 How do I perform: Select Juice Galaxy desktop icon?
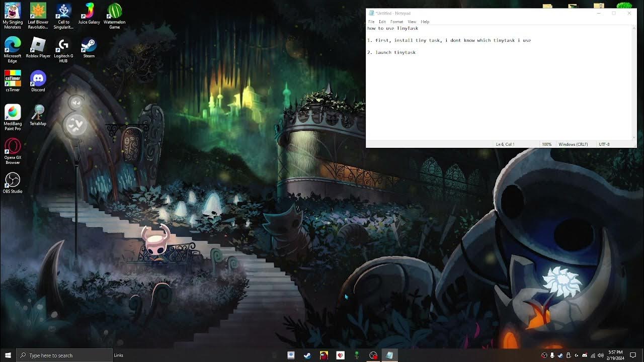pyautogui.click(x=89, y=14)
